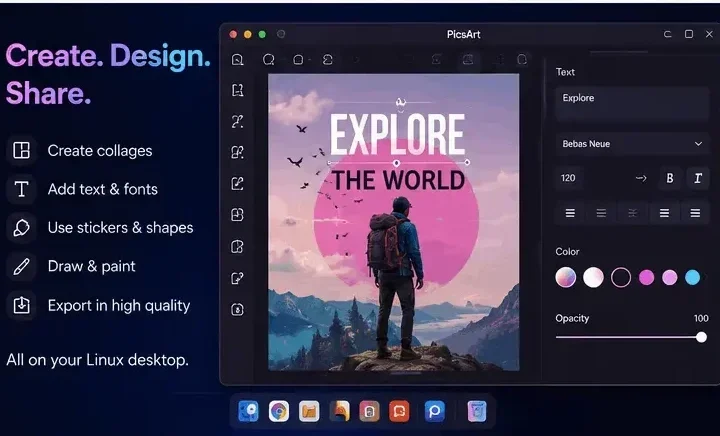
Task: Select the last alignment button at the row's end
Action: click(x=695, y=213)
